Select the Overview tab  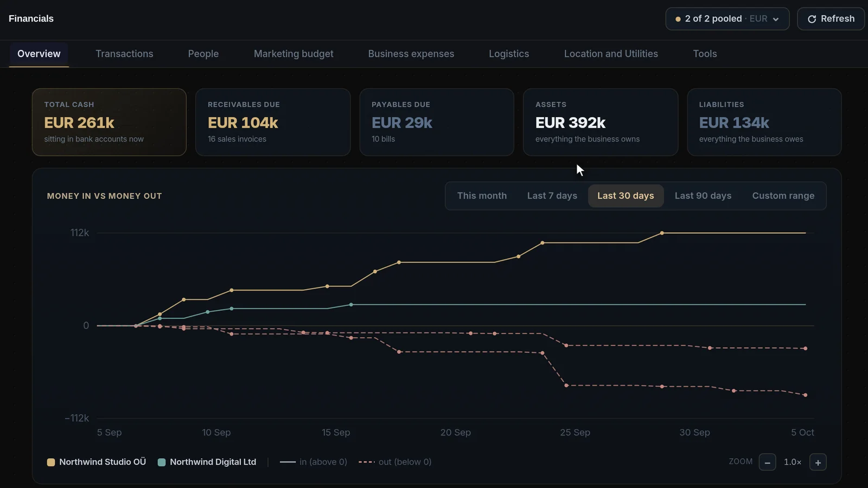tap(39, 54)
